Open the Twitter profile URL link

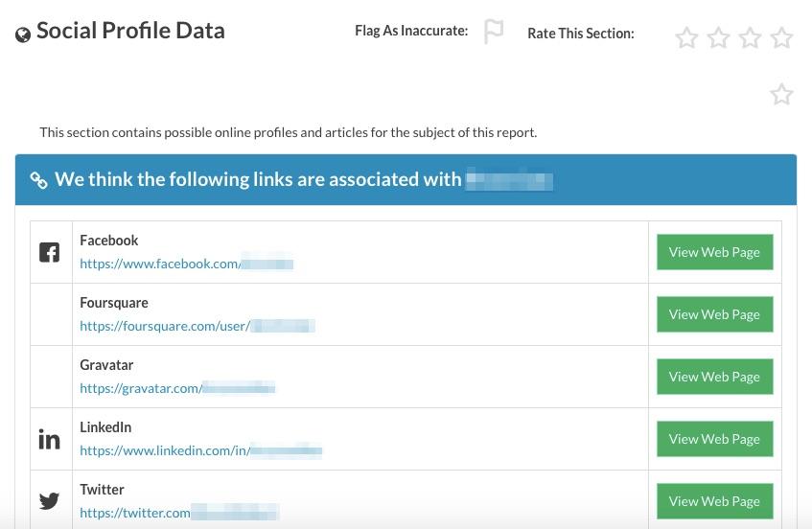[x=179, y=513]
